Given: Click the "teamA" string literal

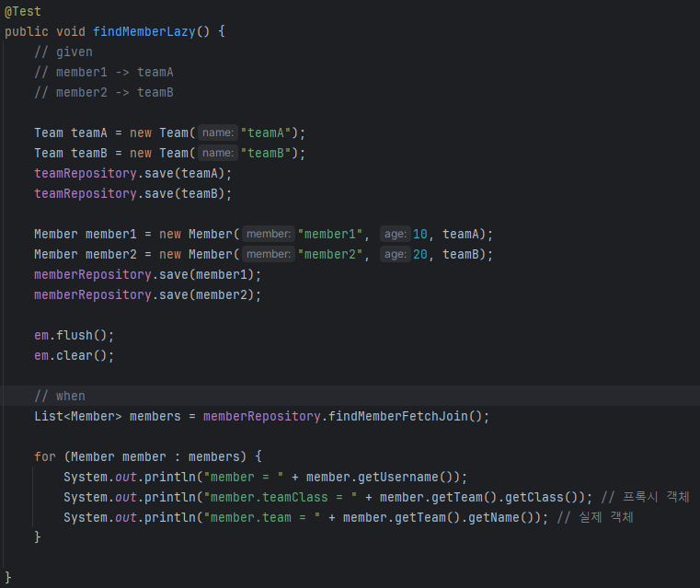Looking at the screenshot, I should pos(266,133).
